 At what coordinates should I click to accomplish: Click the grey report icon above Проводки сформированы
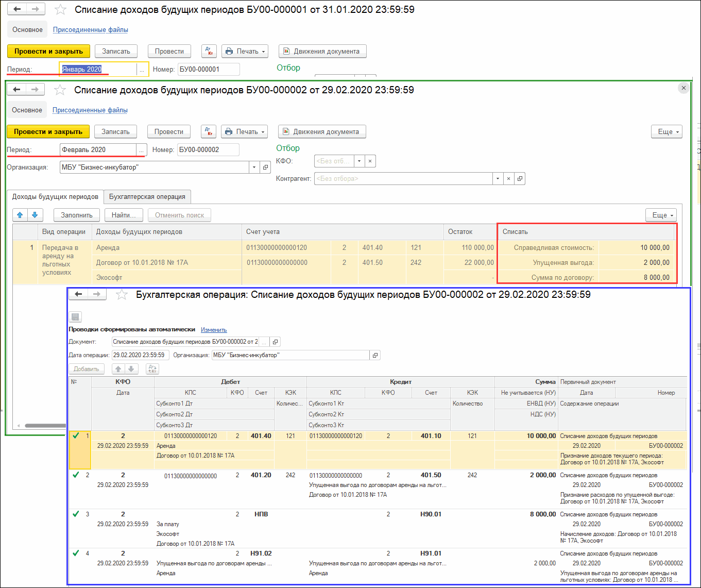[75, 317]
